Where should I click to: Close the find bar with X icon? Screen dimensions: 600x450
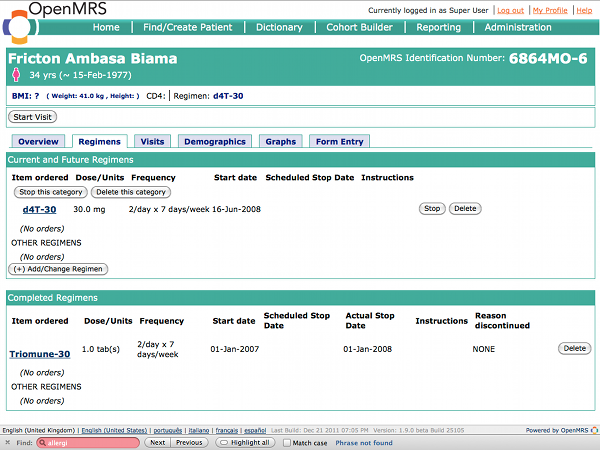click(7, 442)
